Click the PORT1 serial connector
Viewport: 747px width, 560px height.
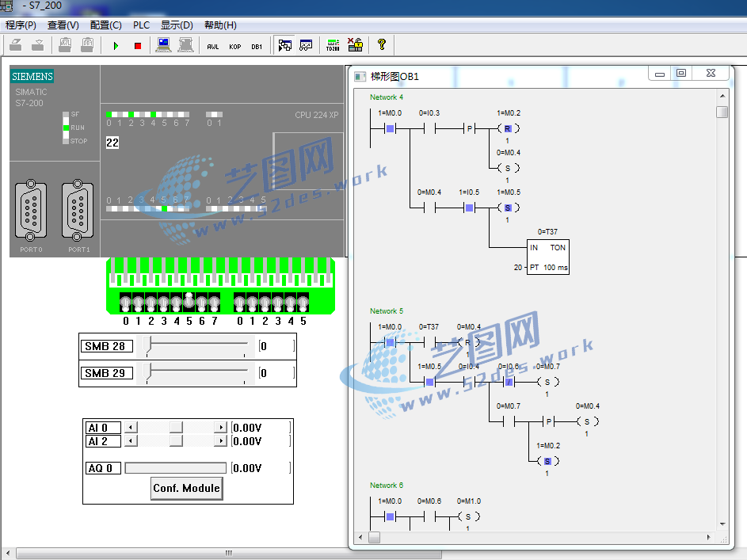(78, 210)
